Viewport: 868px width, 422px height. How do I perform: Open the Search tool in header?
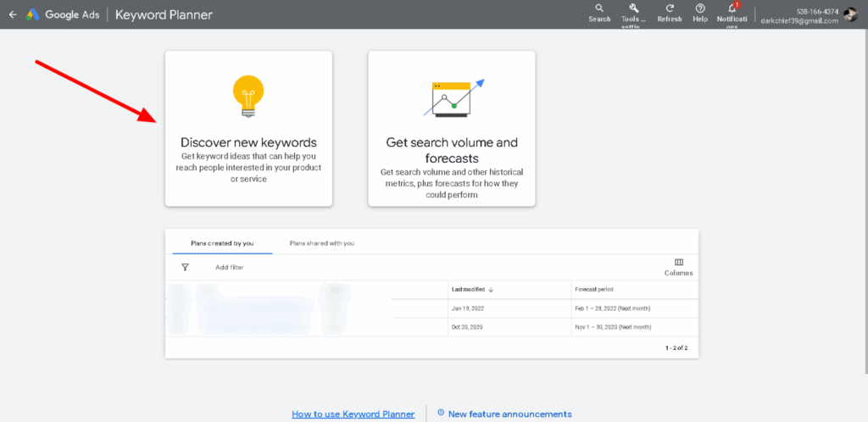[x=599, y=14]
